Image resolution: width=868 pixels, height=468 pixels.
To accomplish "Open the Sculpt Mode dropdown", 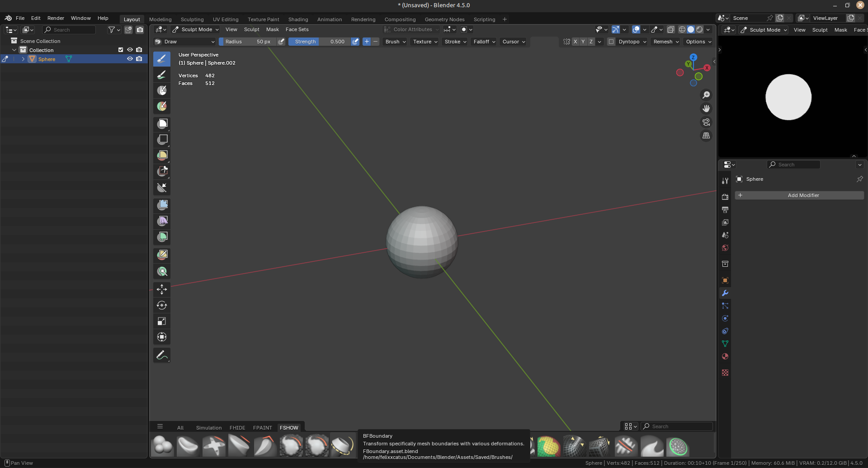I will [x=196, y=29].
